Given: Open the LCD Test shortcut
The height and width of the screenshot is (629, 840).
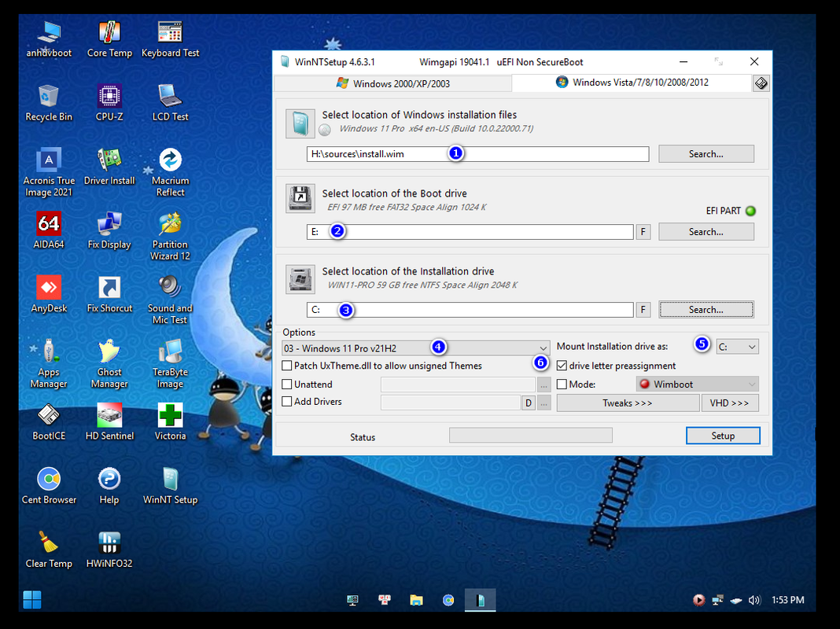Looking at the screenshot, I should (170, 103).
